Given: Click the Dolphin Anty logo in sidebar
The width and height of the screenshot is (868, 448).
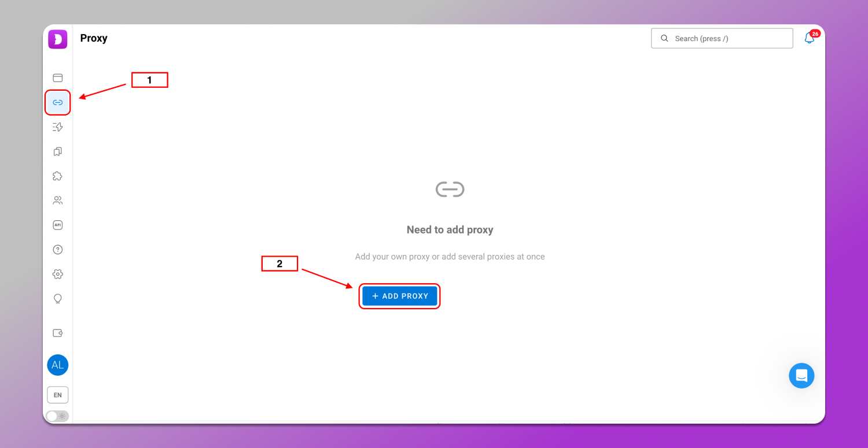Looking at the screenshot, I should pos(58,39).
